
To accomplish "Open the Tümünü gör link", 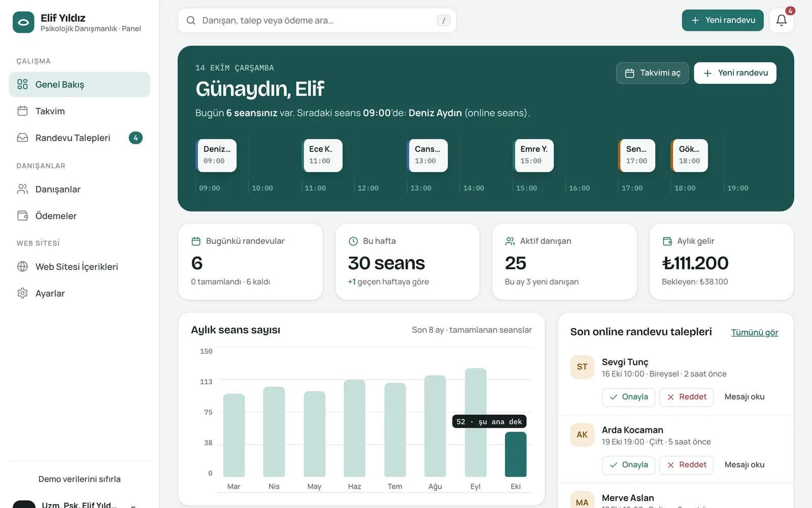I will pyautogui.click(x=755, y=332).
